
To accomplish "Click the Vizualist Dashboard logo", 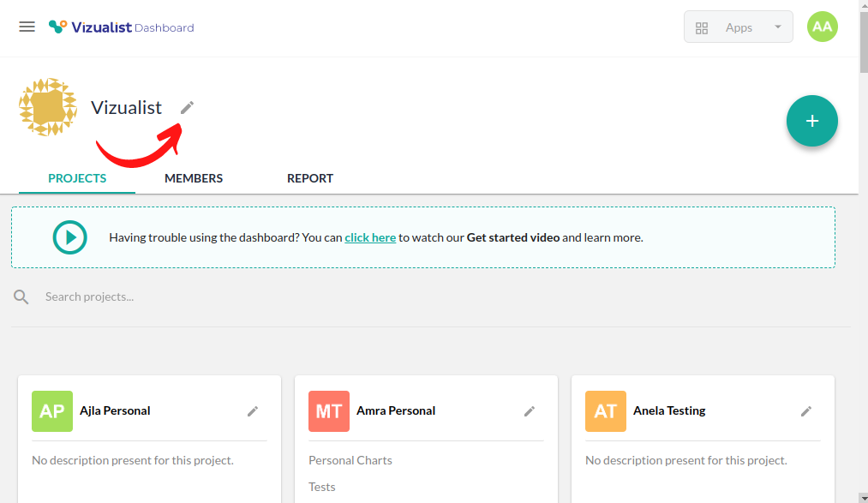I will coord(122,27).
